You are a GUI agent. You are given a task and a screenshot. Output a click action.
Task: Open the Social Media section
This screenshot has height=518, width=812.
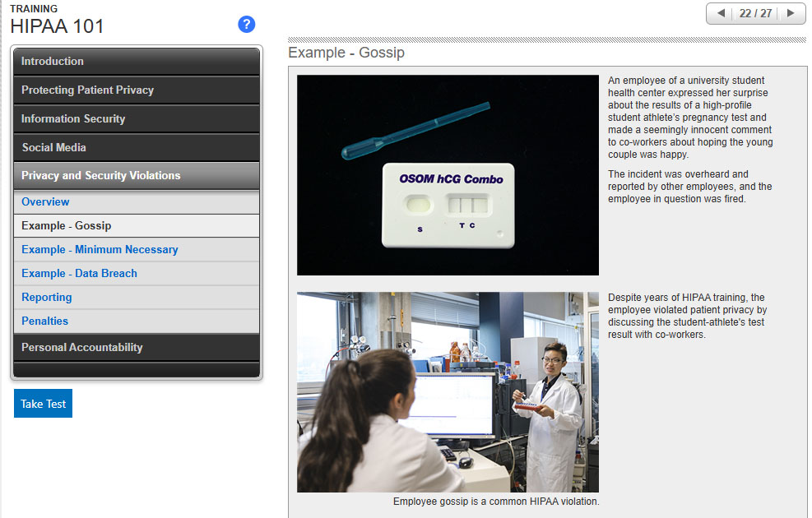tap(136, 148)
